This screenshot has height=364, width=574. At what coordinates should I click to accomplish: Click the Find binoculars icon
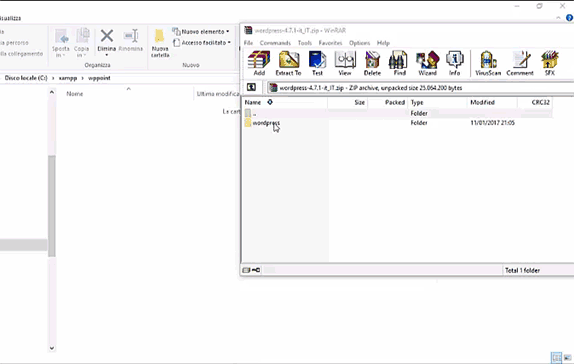coord(399,63)
